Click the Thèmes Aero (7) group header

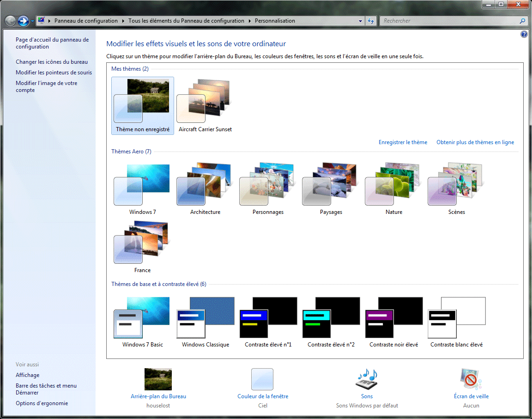pyautogui.click(x=131, y=152)
